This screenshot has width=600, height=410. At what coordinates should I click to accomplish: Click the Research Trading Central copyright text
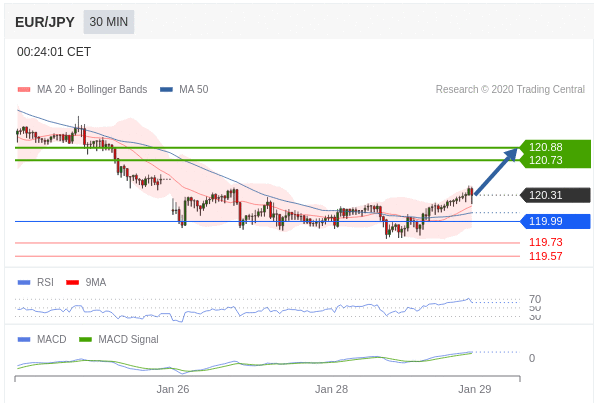510,90
